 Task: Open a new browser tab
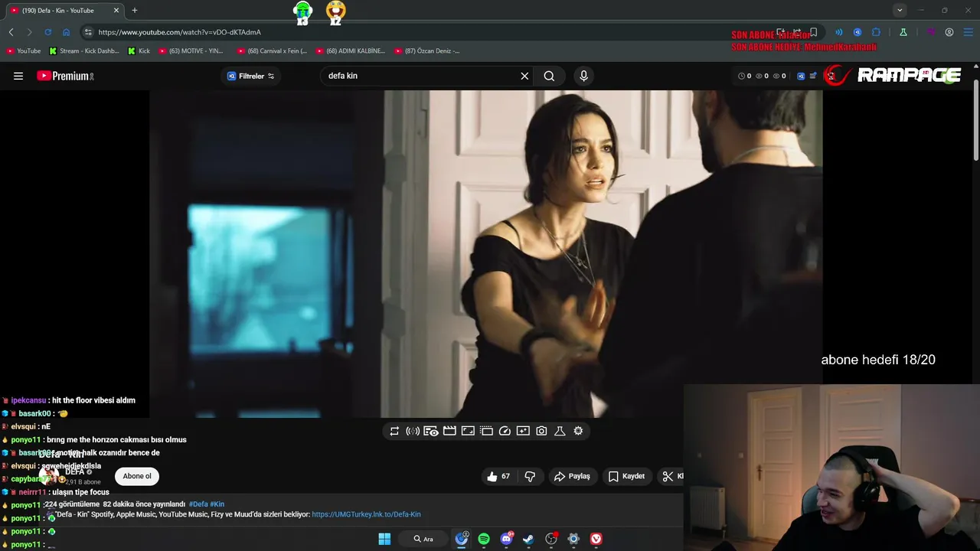[x=135, y=10]
